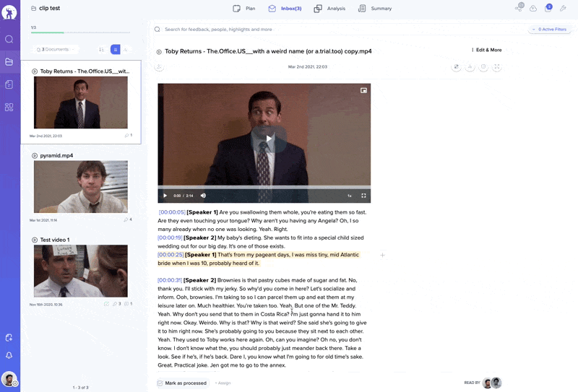
Task: Click the highlight count on Toby Returns card
Action: (x=129, y=135)
